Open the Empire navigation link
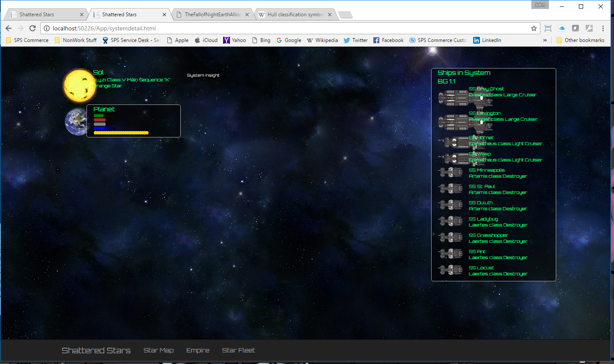 [197, 350]
